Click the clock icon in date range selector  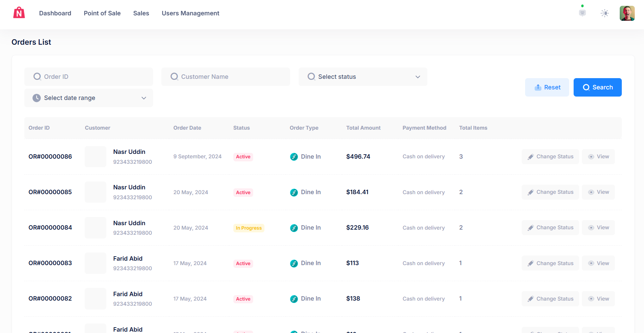click(37, 98)
